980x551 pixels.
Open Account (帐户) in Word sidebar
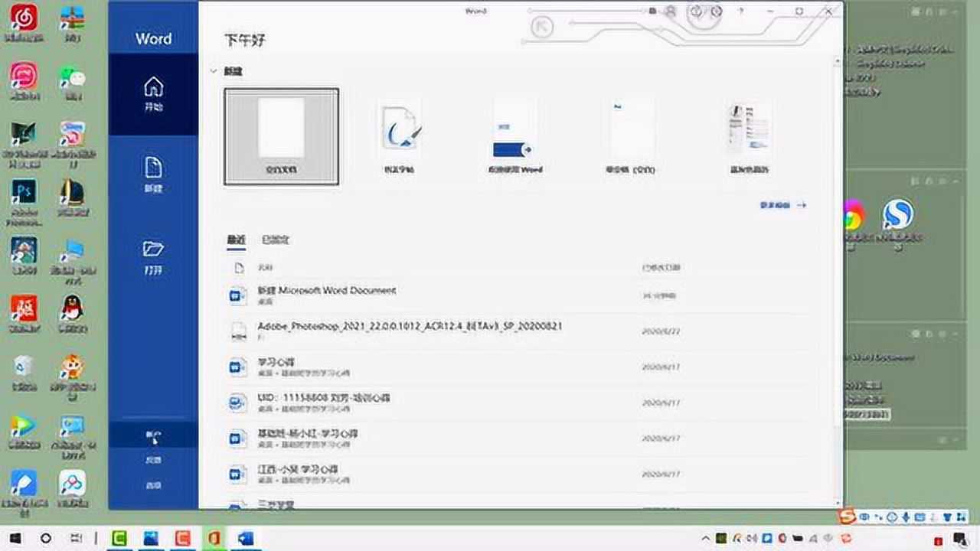click(153, 435)
